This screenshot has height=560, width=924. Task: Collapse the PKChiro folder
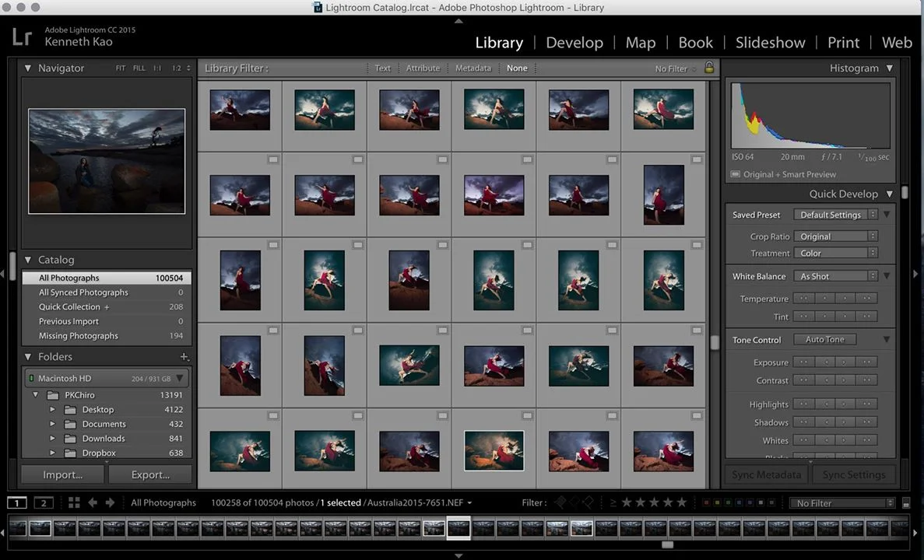35,395
